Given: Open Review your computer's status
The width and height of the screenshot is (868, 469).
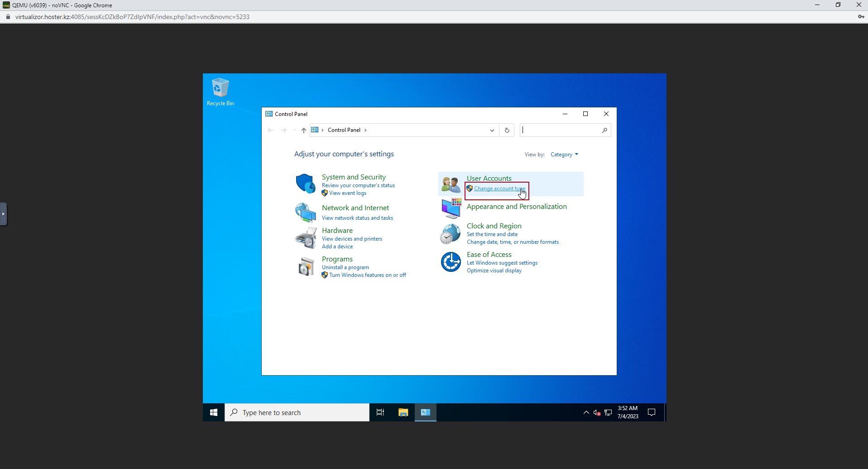Looking at the screenshot, I should (x=358, y=185).
